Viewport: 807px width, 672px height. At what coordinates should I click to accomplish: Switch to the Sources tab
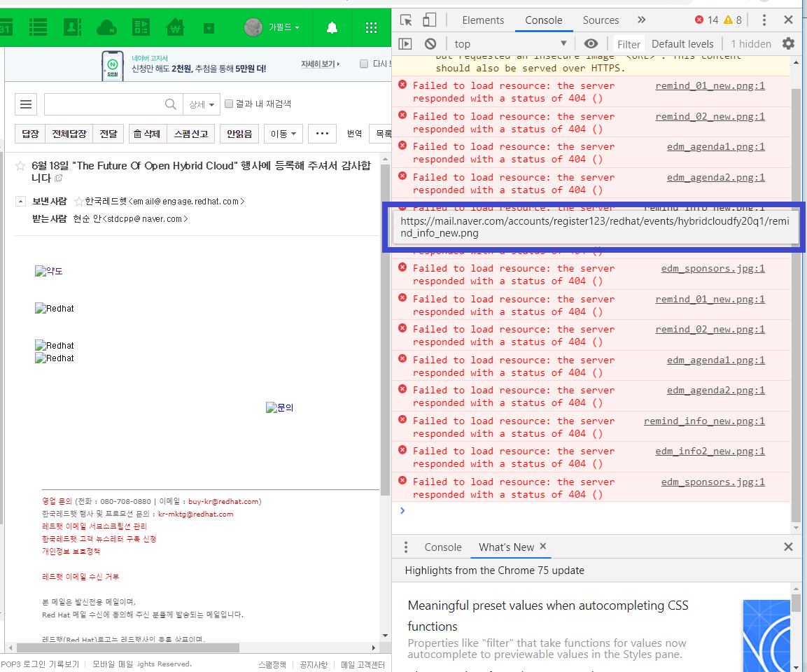coord(601,20)
